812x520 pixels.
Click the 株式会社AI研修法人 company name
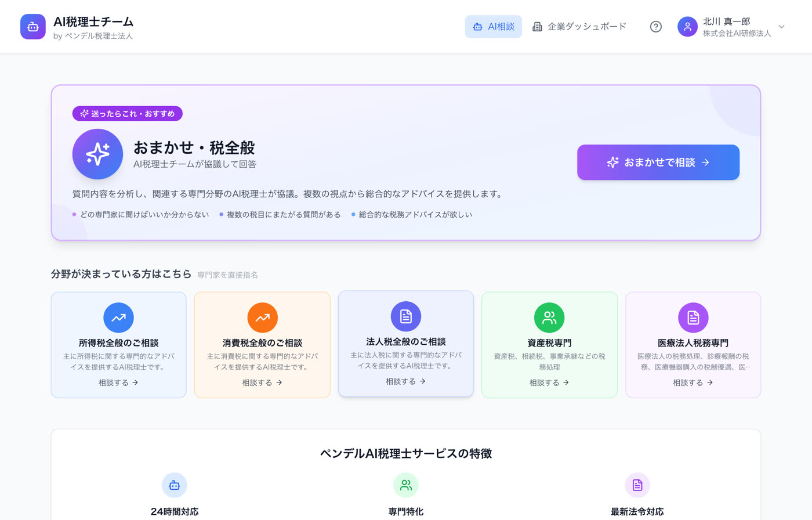[737, 34]
